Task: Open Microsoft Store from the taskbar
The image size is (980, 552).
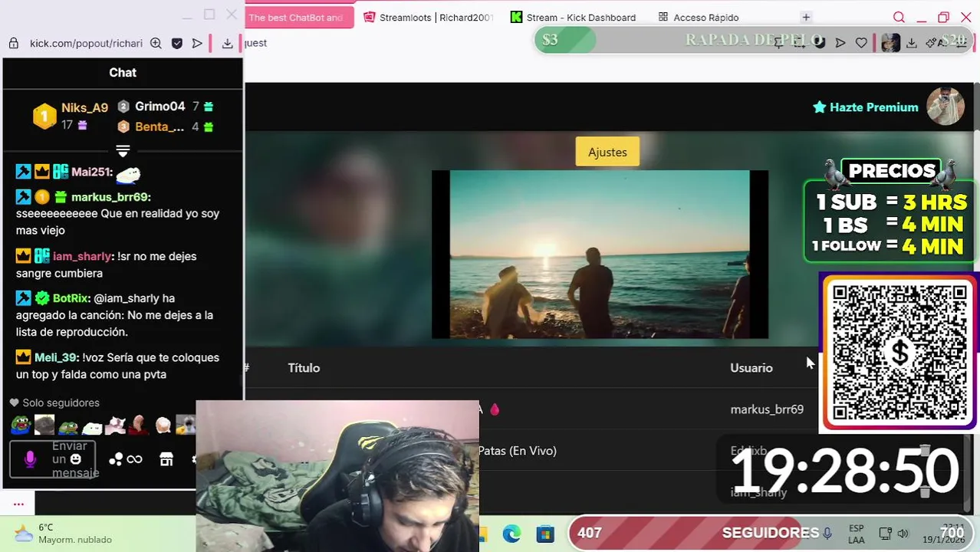Action: [545, 534]
